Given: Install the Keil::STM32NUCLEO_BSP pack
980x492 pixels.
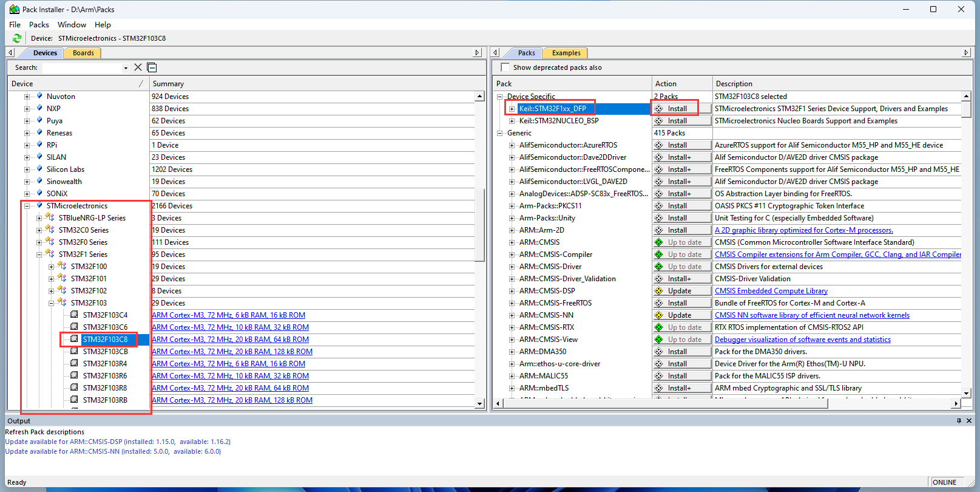Looking at the screenshot, I should (x=681, y=121).
